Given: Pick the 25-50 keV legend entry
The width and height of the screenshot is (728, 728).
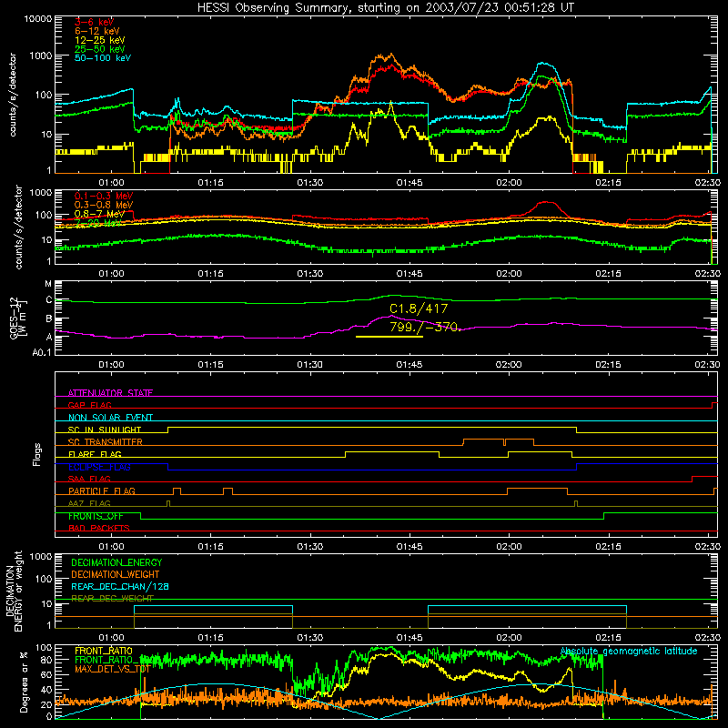Looking at the screenshot, I should pos(99,49).
